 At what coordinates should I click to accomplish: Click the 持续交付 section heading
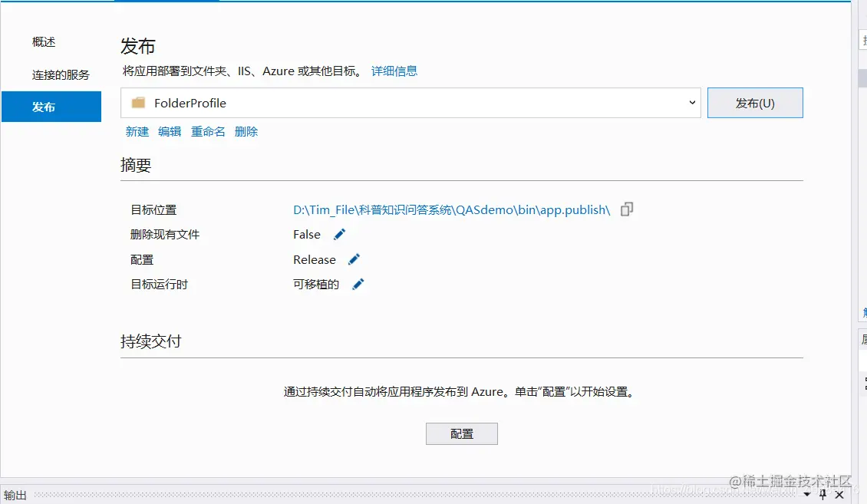151,341
